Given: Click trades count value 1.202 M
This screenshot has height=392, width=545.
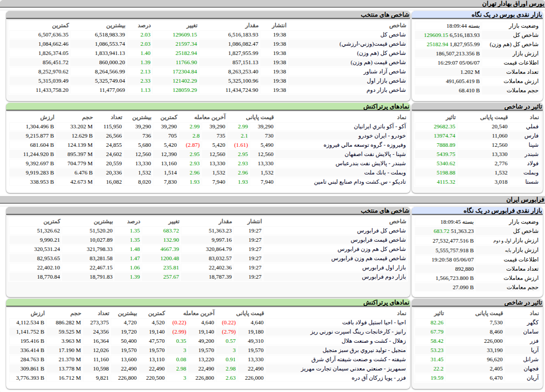Looking at the screenshot, I should click(470, 72).
